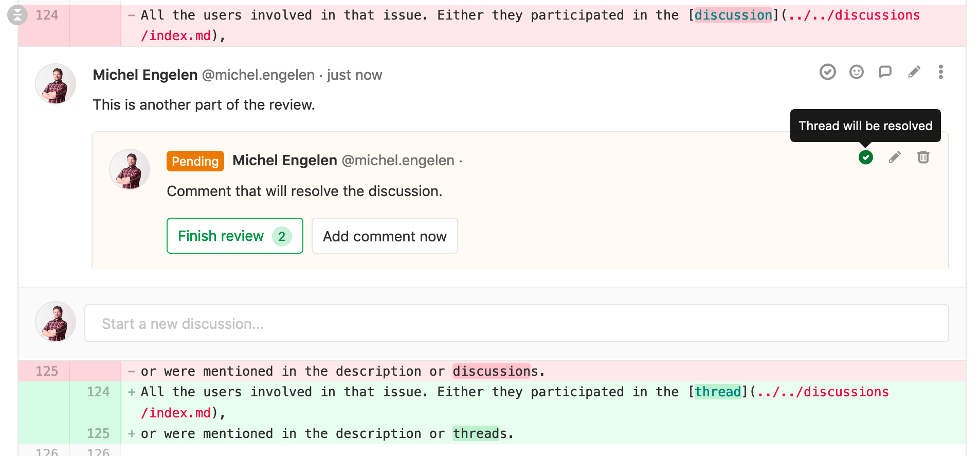Image resolution: width=980 pixels, height=456 pixels.
Task: Click the orange Pending badge
Action: (195, 161)
